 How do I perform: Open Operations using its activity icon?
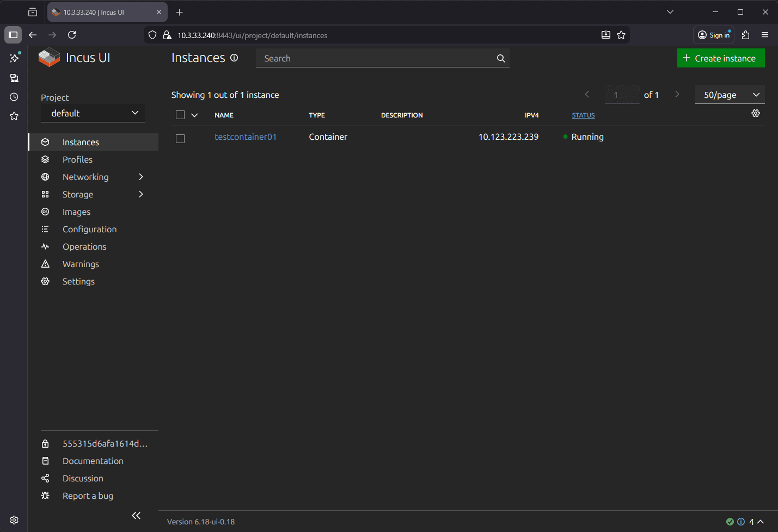[45, 246]
